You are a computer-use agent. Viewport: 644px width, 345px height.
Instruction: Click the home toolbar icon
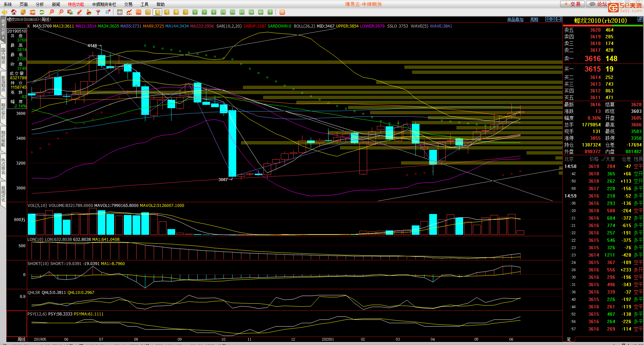(14, 12)
